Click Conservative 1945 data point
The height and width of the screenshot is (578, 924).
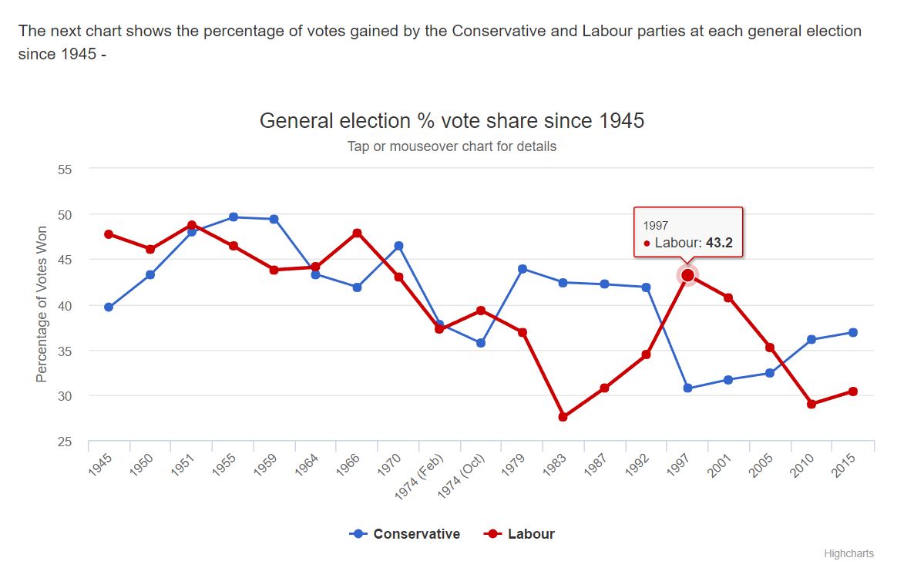tap(109, 307)
